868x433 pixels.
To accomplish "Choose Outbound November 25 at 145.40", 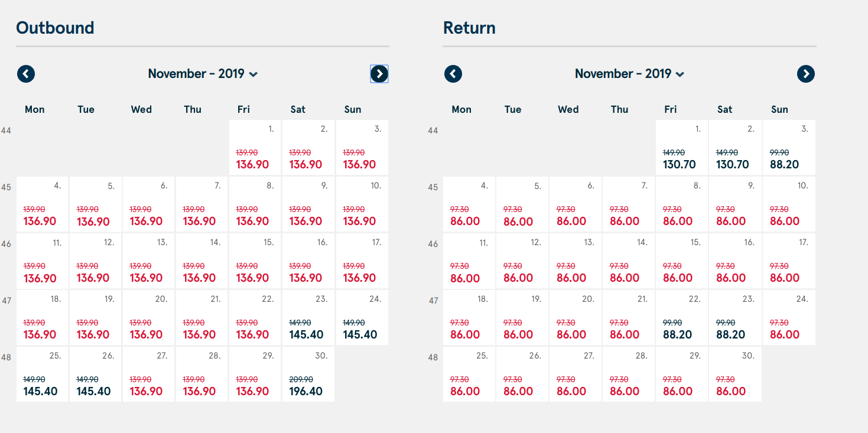I will coord(43,375).
